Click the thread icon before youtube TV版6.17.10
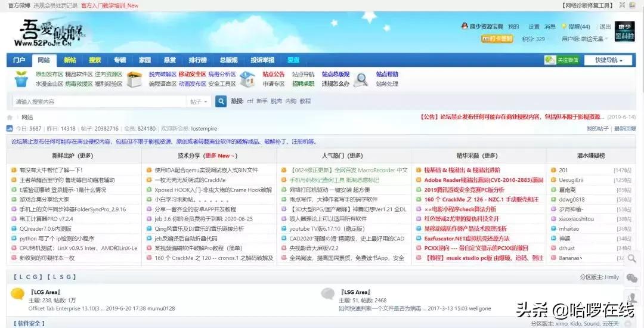644x328 pixels. pyautogui.click(x=284, y=228)
